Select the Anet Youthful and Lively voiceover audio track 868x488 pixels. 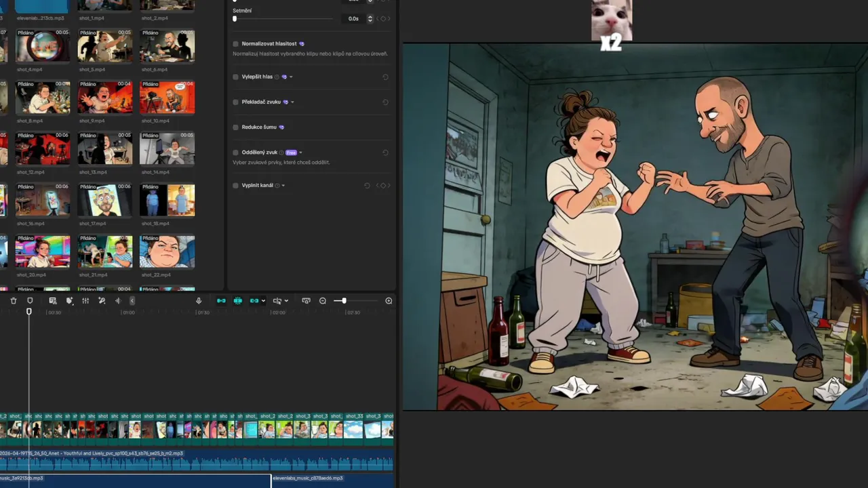[197, 460]
